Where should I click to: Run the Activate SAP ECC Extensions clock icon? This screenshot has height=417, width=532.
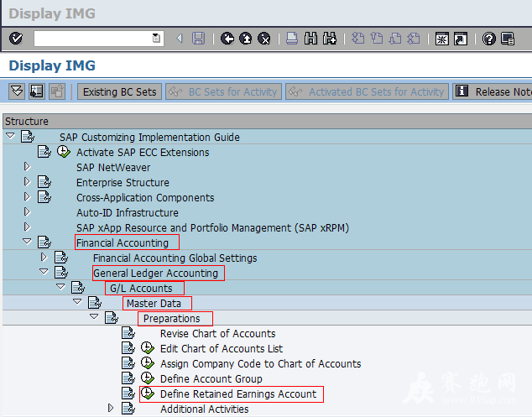click(x=64, y=151)
